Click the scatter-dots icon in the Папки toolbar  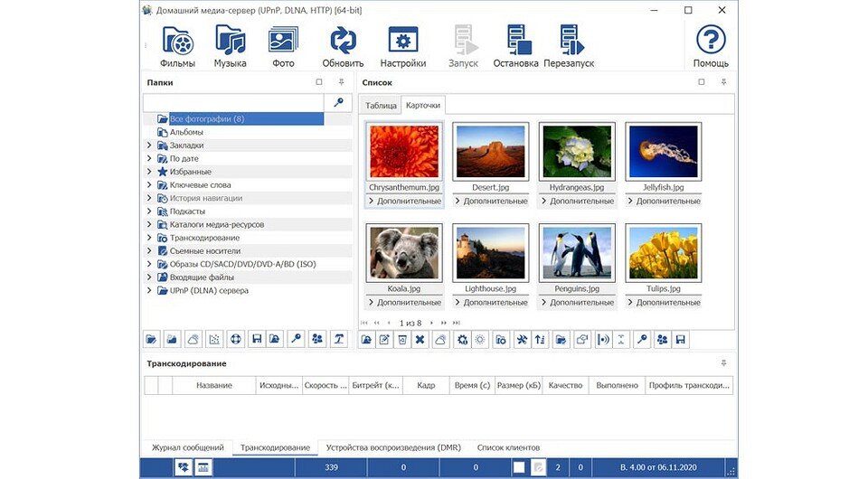[214, 339]
